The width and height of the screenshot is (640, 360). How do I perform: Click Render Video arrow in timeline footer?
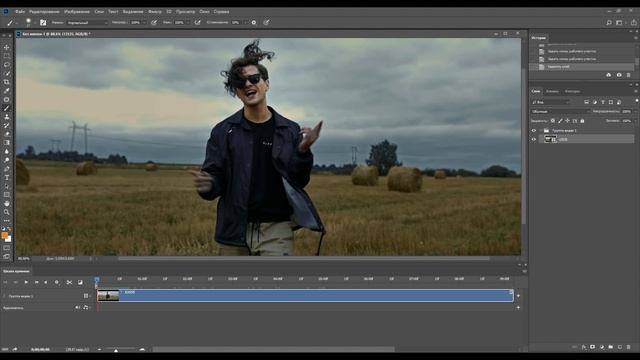coord(15,349)
